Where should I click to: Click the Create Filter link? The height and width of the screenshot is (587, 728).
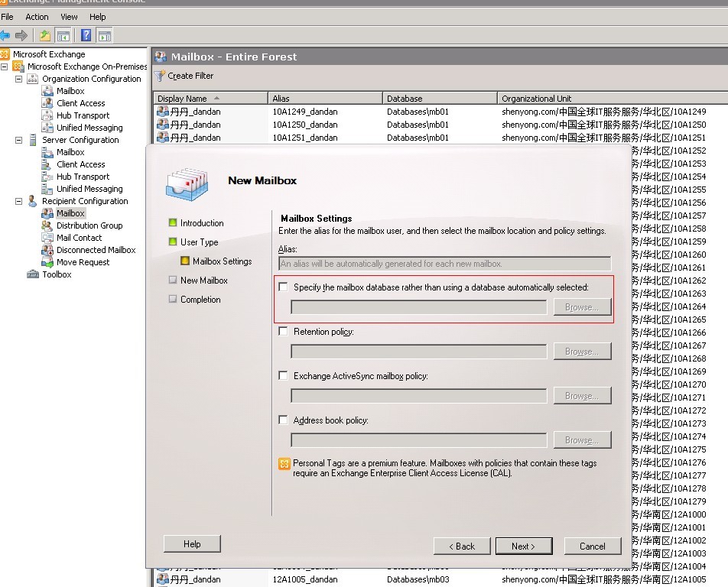[x=190, y=76]
